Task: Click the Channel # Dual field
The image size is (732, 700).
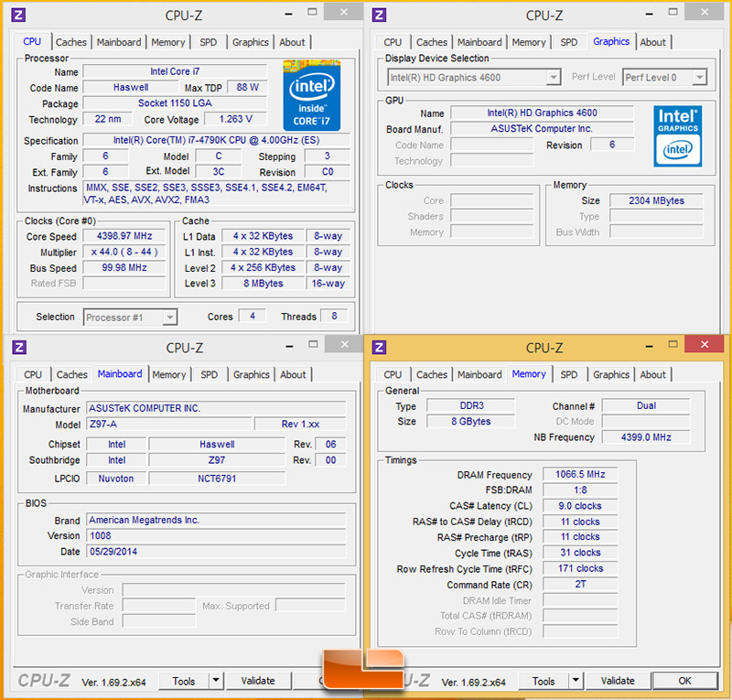Action: click(x=646, y=405)
